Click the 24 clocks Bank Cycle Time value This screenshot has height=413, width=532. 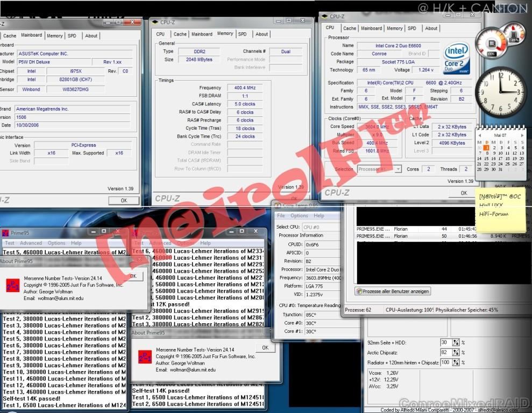click(x=245, y=136)
